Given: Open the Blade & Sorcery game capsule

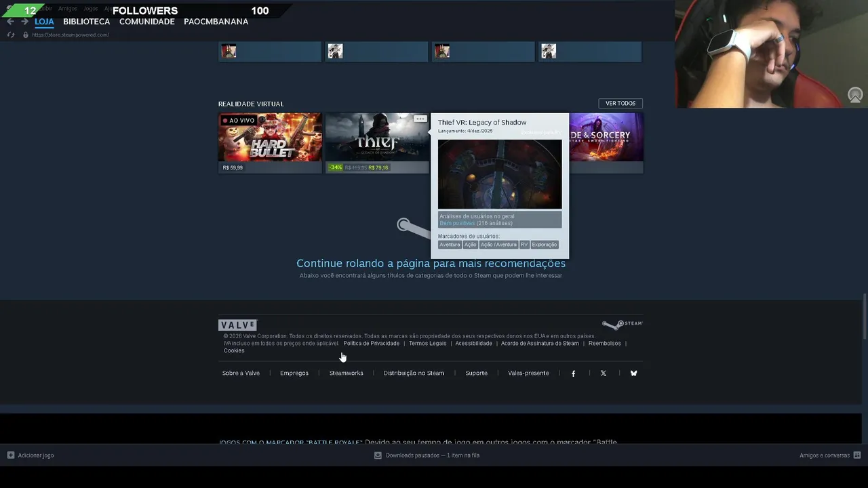Looking at the screenshot, I should pos(606,143).
